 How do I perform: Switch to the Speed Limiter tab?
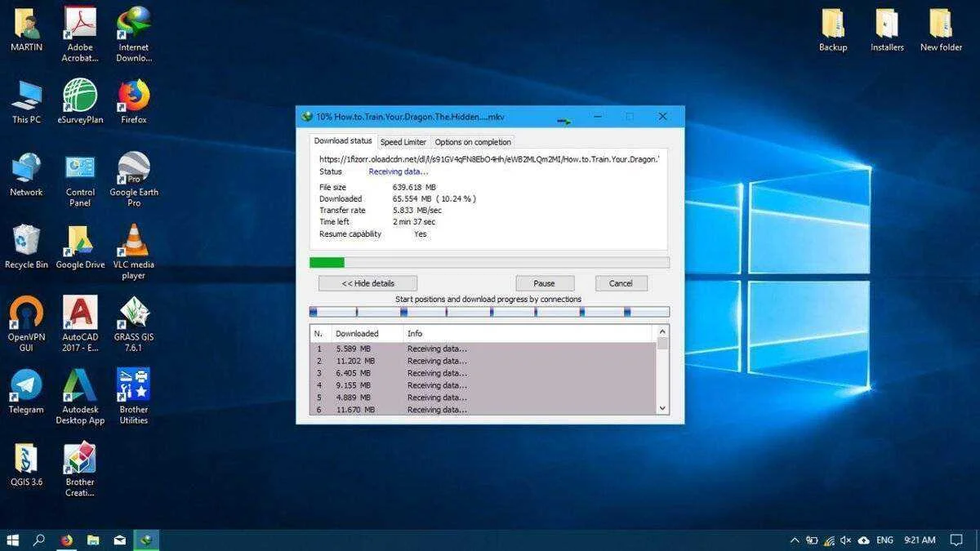pyautogui.click(x=403, y=142)
